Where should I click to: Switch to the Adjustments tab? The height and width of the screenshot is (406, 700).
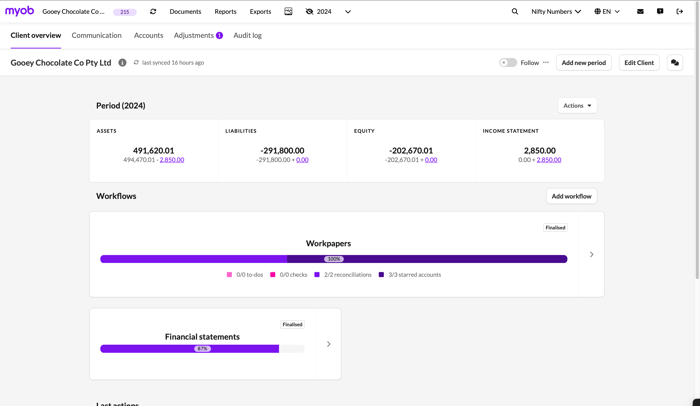[198, 35]
